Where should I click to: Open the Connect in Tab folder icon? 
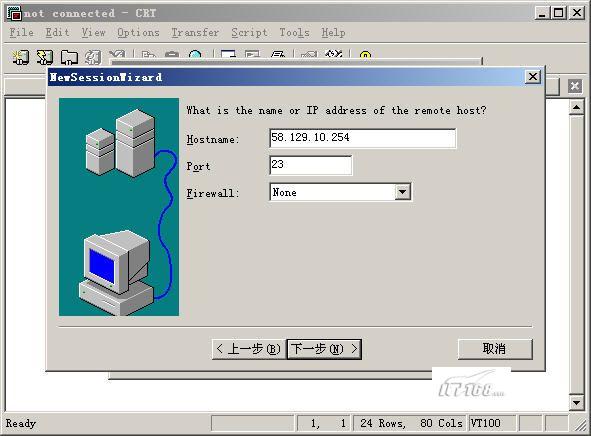pos(69,57)
